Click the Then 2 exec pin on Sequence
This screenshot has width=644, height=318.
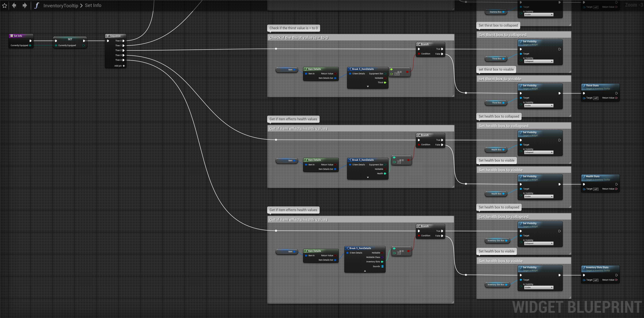(123, 50)
